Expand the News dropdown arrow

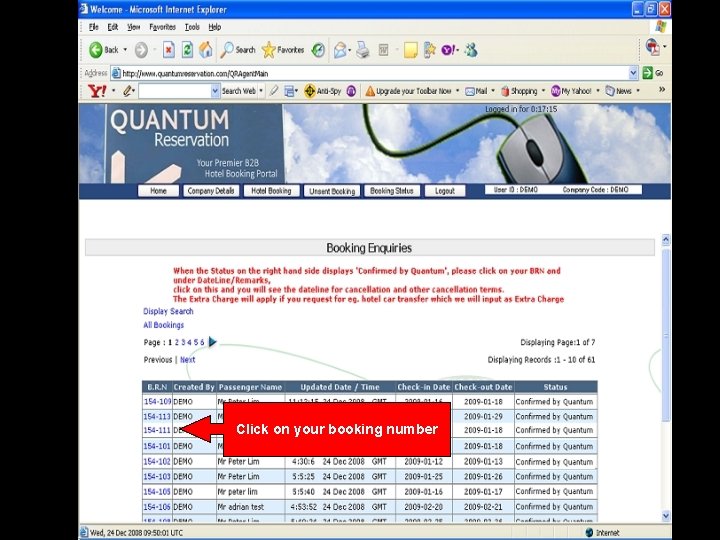click(638, 91)
